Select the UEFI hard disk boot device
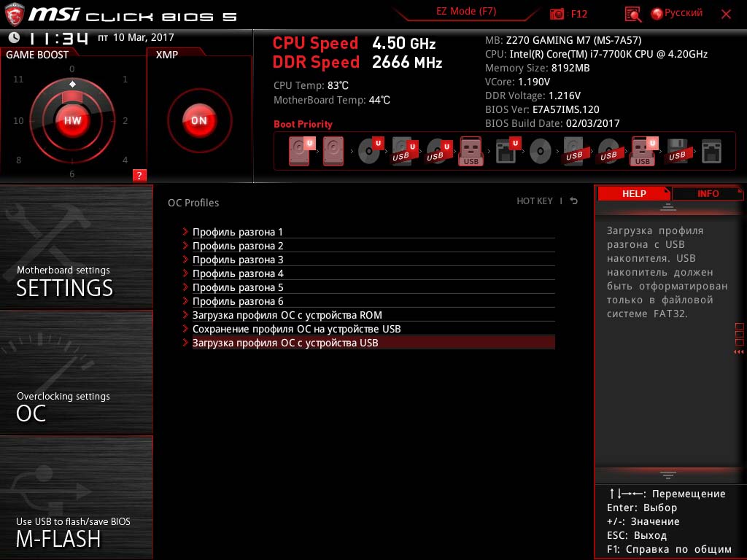The width and height of the screenshot is (747, 560). pyautogui.click(x=301, y=151)
